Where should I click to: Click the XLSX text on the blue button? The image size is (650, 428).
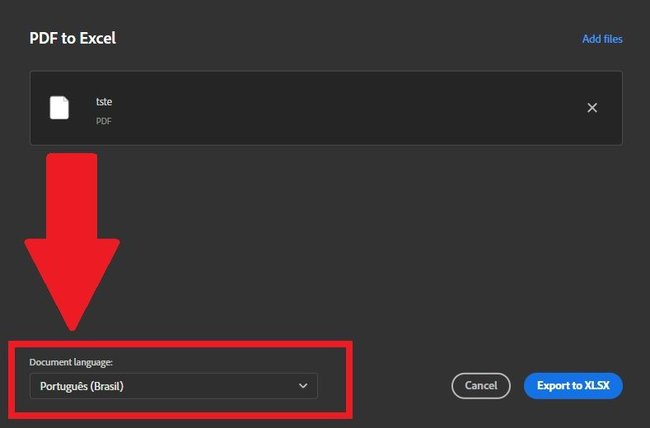pyautogui.click(x=597, y=386)
